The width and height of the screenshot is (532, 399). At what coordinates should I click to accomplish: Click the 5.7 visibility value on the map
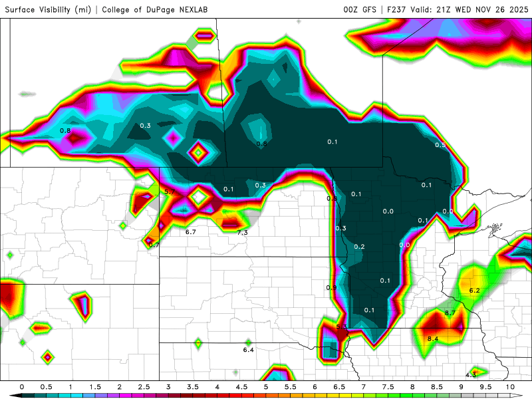click(170, 192)
